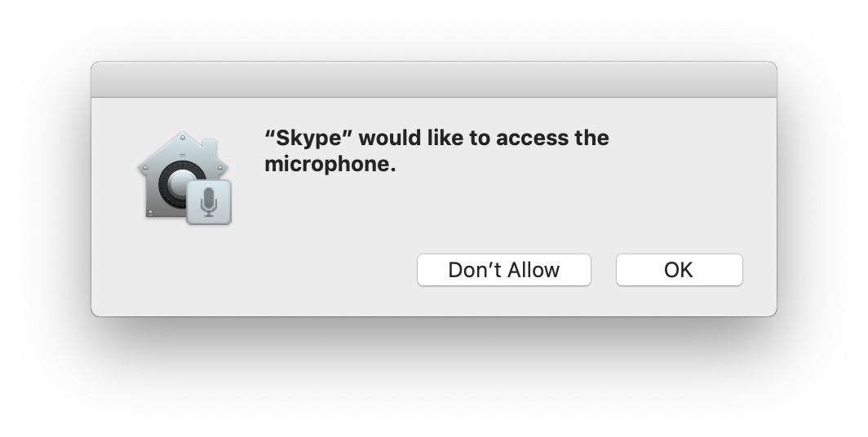Click the word "microphone." in the prompt
Screen dimensions: 868x437
pyautogui.click(x=330, y=164)
